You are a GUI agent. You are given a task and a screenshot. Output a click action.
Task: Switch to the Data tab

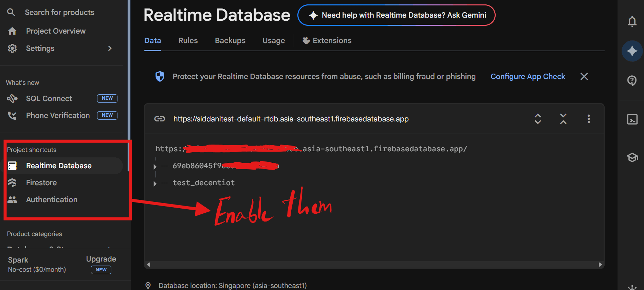tap(153, 41)
